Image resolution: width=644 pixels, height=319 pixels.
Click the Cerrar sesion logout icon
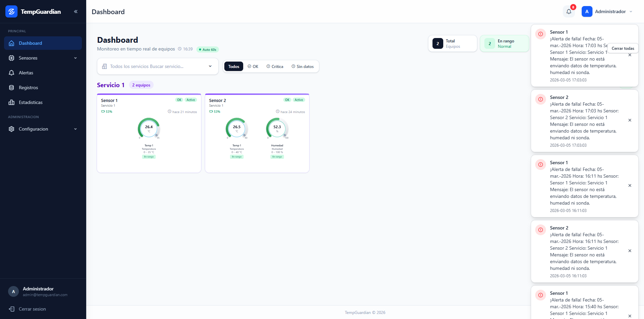[x=11, y=309]
